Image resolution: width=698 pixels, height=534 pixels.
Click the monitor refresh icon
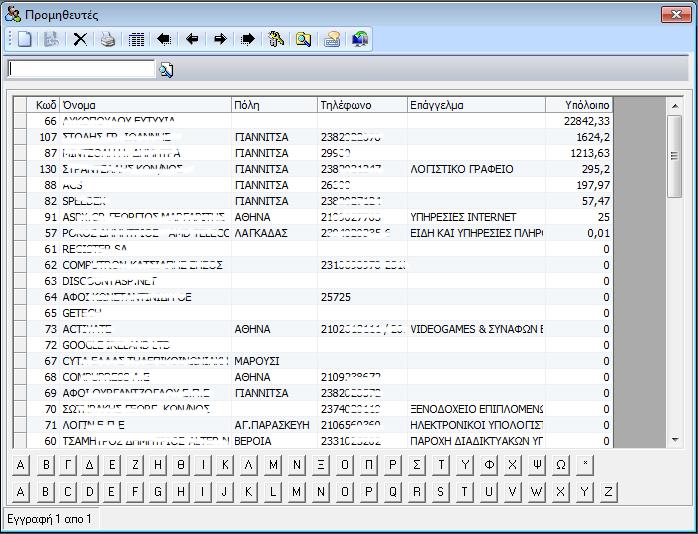coord(360,39)
